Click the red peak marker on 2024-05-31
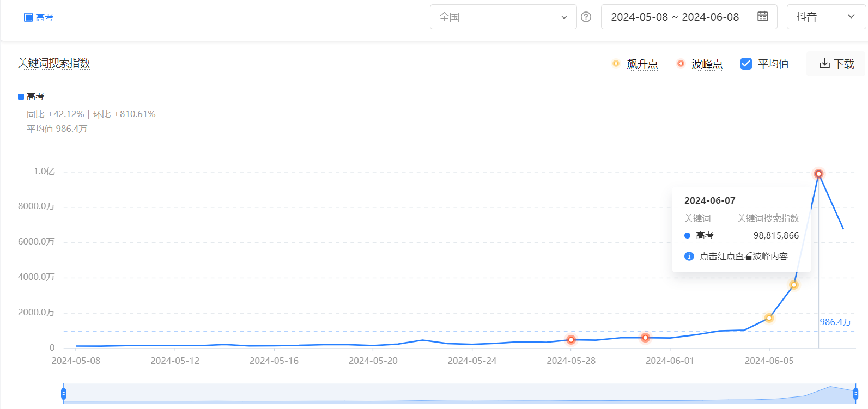Viewport: 868px width, 409px height. (645, 338)
